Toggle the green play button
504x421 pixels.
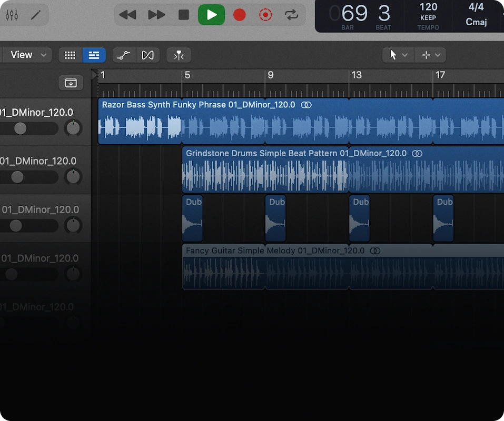click(211, 15)
